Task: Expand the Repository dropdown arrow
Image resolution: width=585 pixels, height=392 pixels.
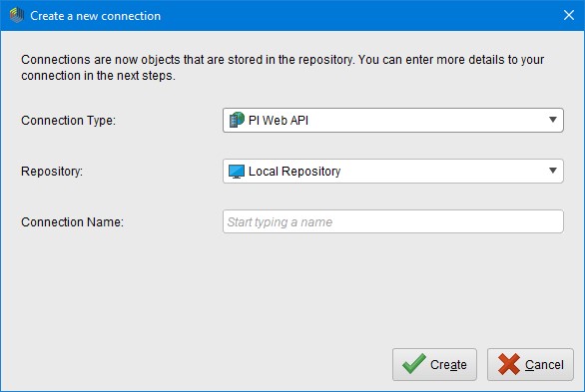Action: click(553, 171)
